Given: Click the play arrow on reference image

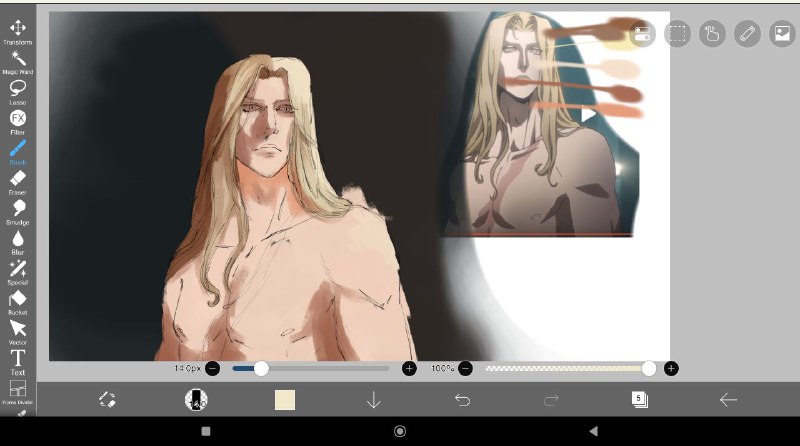Looking at the screenshot, I should click(x=588, y=115).
